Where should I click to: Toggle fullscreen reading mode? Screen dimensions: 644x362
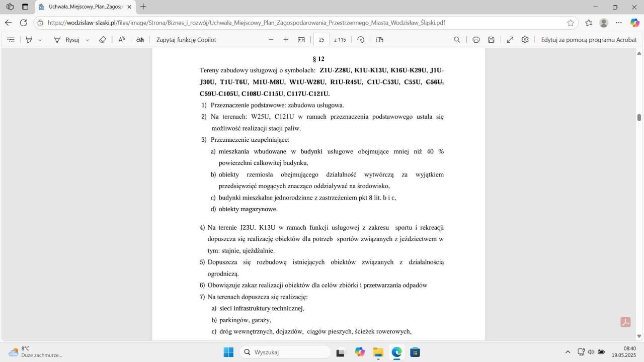(x=510, y=39)
